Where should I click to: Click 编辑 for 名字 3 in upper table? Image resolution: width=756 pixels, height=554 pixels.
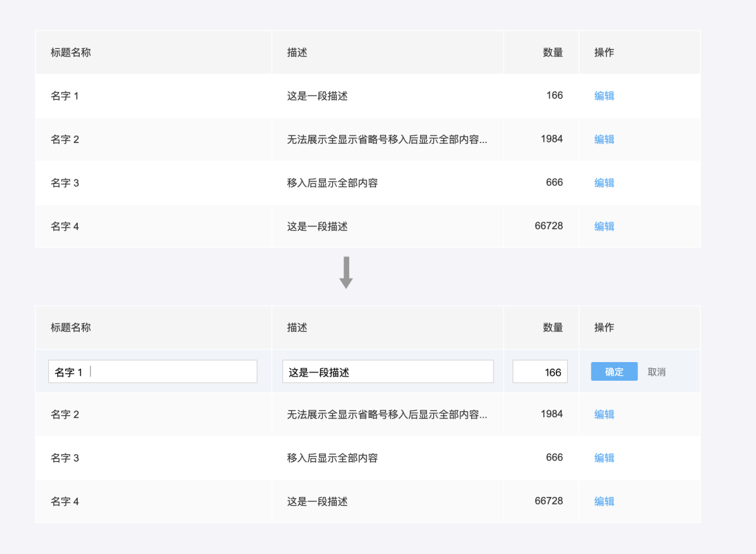pos(604,183)
